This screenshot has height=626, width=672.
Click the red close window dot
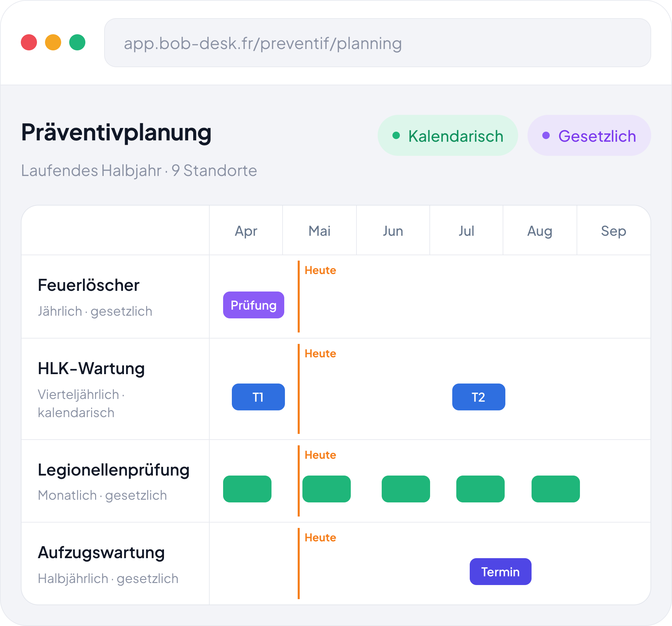(x=29, y=42)
